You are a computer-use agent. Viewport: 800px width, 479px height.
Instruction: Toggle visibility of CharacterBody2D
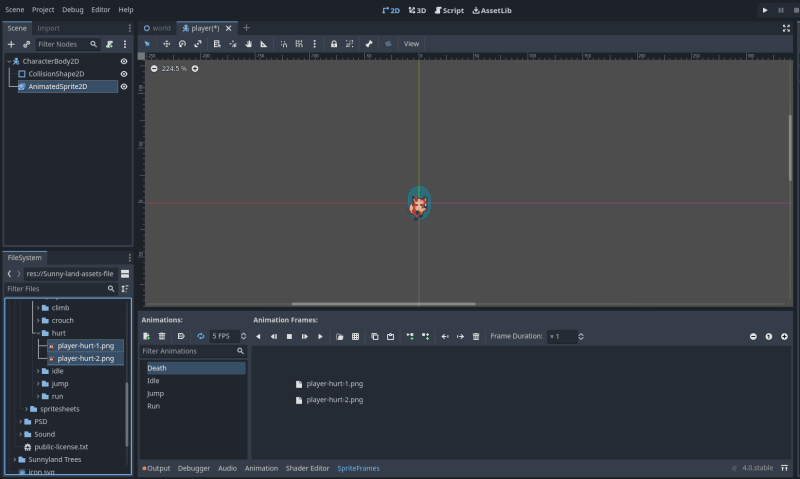[123, 61]
